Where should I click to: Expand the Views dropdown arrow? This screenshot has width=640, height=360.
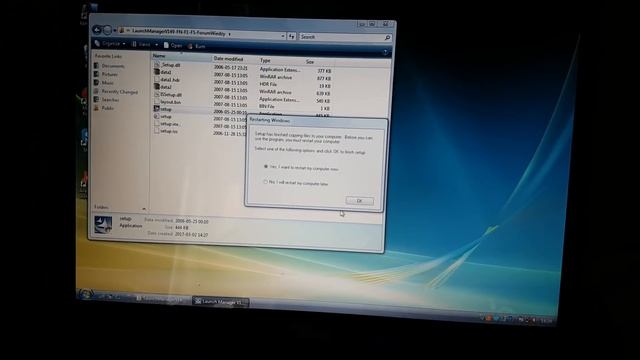click(x=156, y=44)
